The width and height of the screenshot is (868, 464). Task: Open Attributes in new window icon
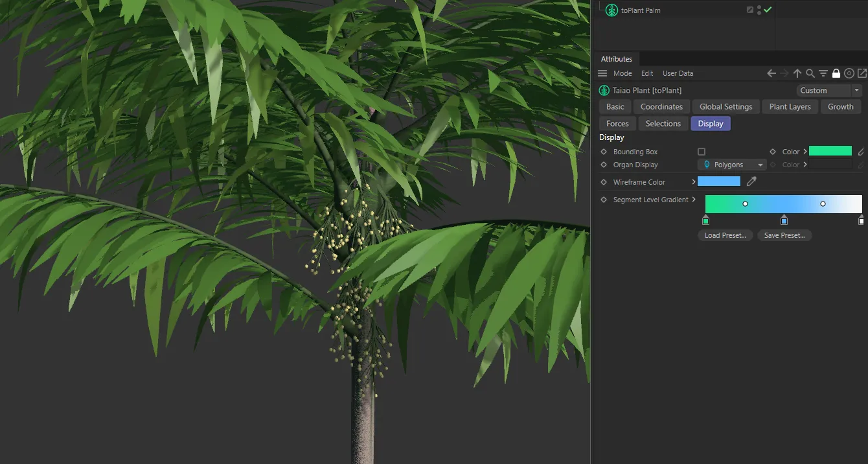click(x=862, y=73)
